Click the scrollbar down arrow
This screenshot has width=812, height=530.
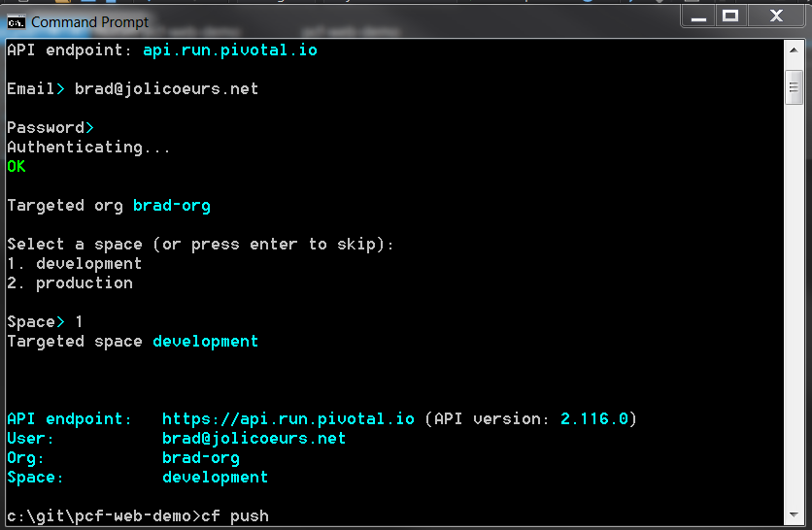pos(794,515)
